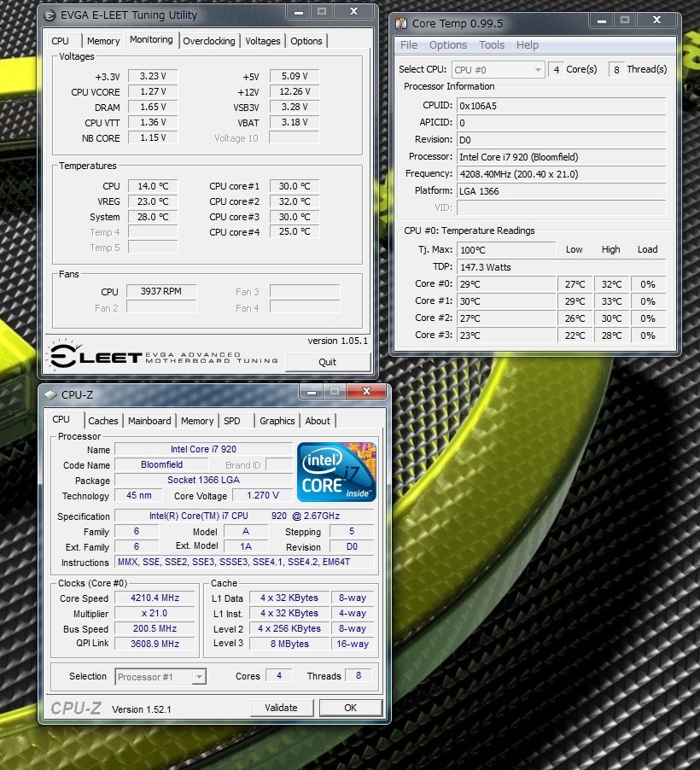The height and width of the screenshot is (770, 700).
Task: Click the DRAM voltage value 1.65 V
Action: (x=153, y=107)
